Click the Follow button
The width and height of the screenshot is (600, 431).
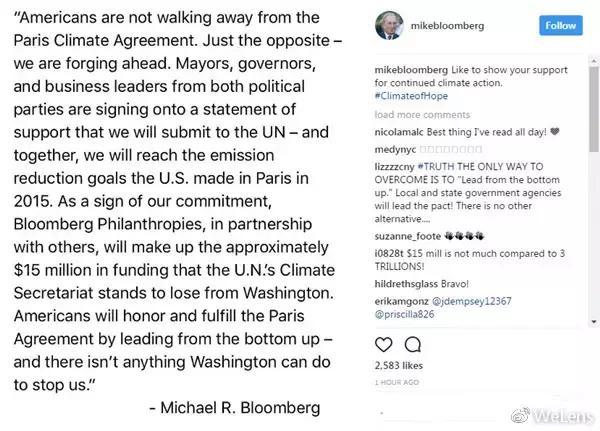coord(562,26)
